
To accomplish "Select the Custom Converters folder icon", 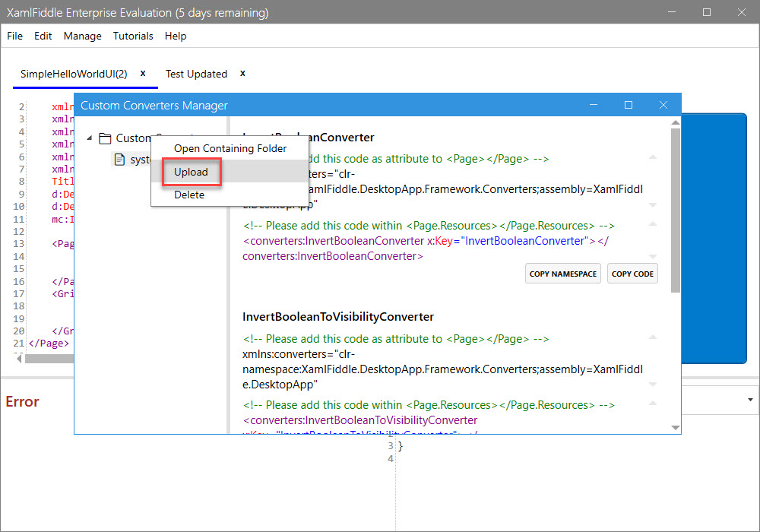I will click(105, 138).
